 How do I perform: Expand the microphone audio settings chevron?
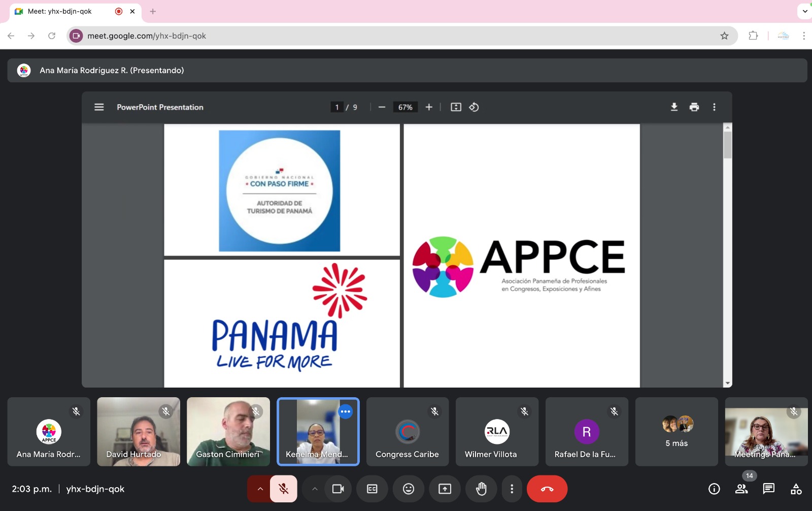coord(260,489)
